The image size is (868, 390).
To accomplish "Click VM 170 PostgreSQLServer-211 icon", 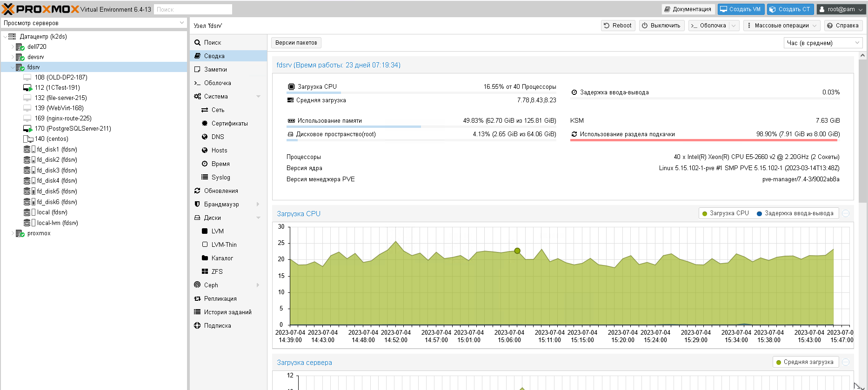I will [x=28, y=129].
